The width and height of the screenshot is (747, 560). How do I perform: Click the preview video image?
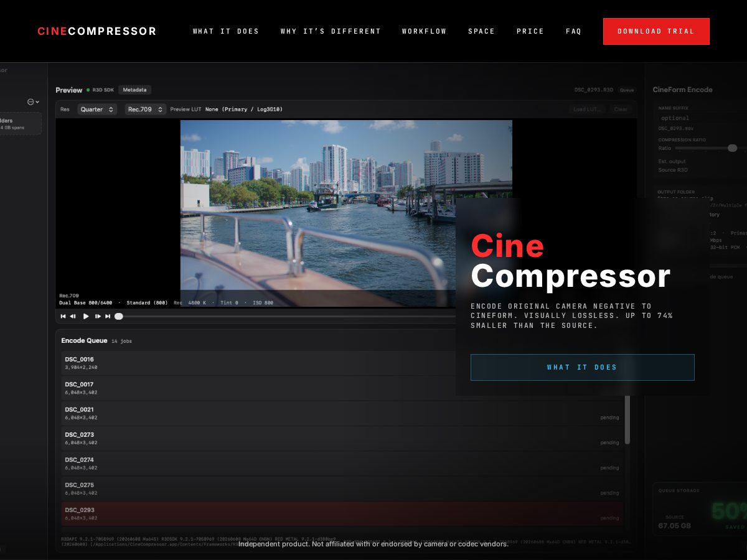click(x=346, y=213)
